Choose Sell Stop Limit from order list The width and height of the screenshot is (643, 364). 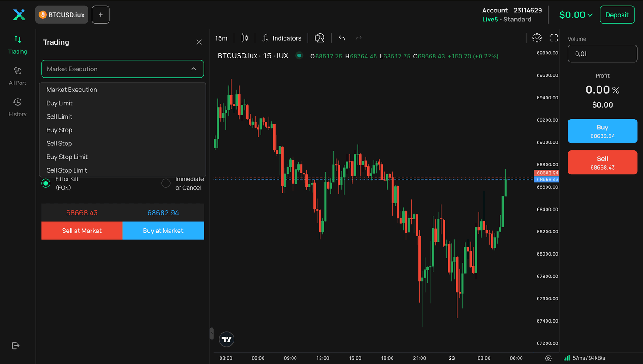pyautogui.click(x=67, y=170)
